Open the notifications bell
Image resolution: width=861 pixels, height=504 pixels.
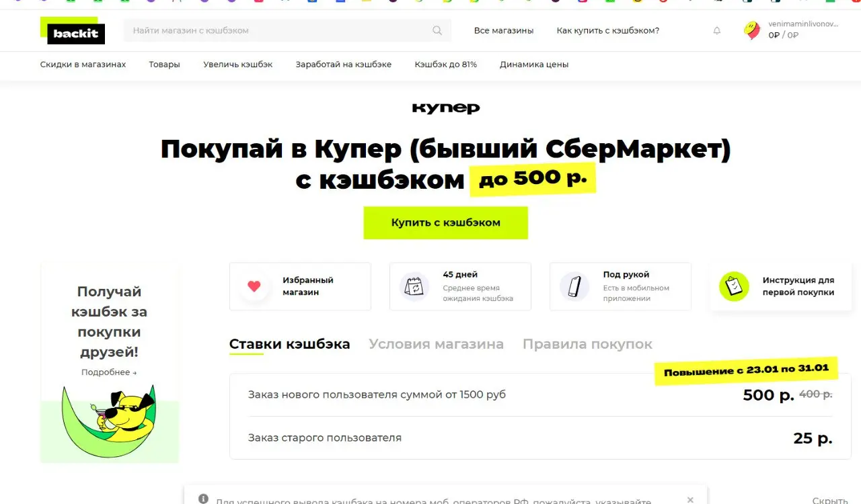[x=717, y=31]
